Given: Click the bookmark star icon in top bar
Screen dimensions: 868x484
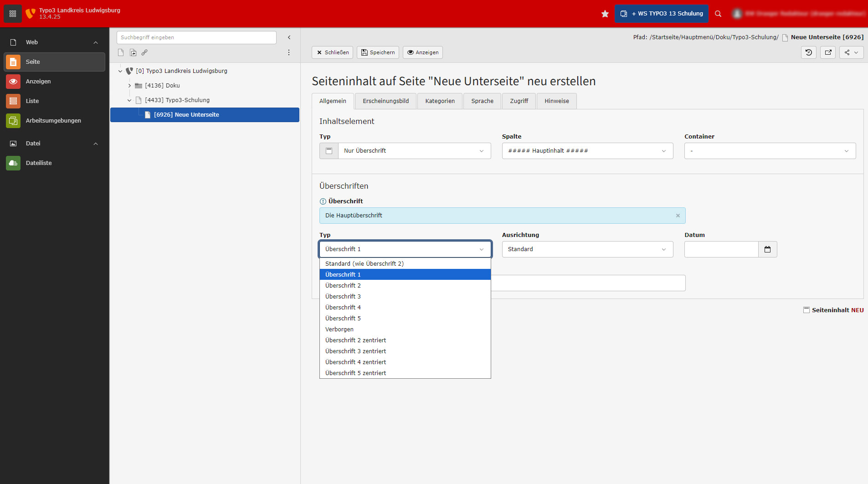Looking at the screenshot, I should (605, 14).
